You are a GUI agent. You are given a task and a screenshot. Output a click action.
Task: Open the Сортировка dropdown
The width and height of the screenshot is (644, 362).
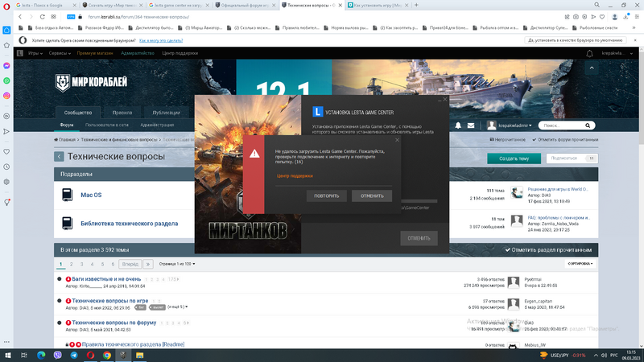pos(580,264)
